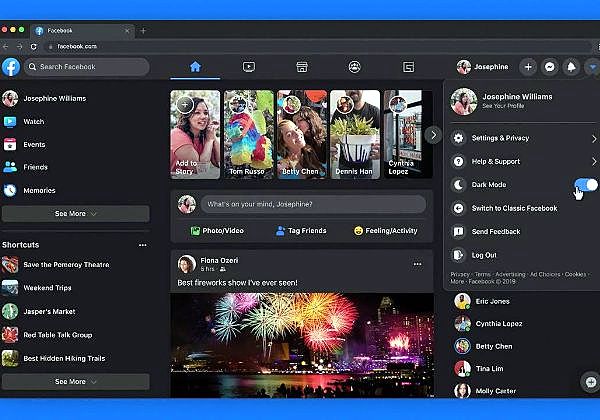The height and width of the screenshot is (420, 600).
Task: Open Tom Russo's story
Action: click(x=248, y=134)
